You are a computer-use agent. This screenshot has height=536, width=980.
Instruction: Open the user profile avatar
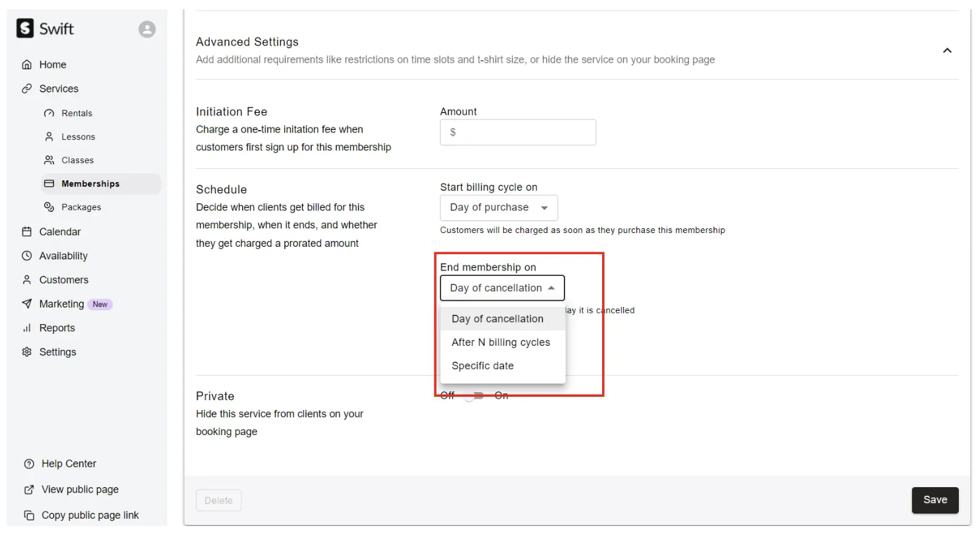point(147,29)
